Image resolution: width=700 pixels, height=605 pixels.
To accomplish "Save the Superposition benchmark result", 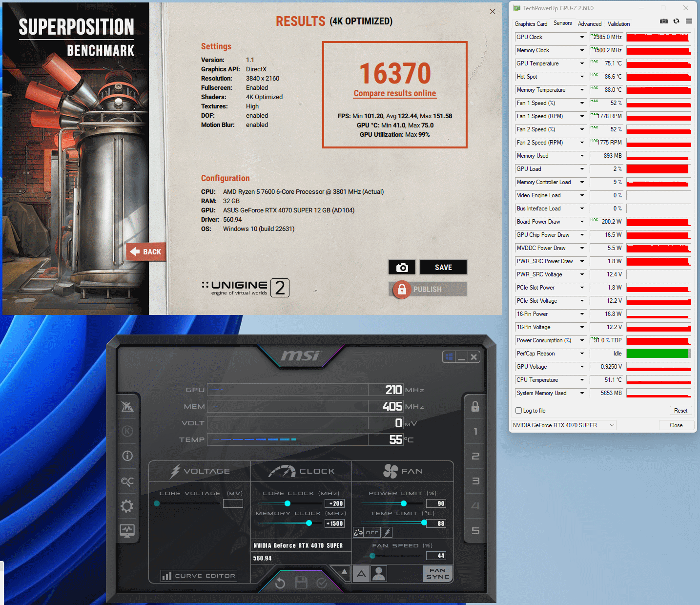I will click(x=443, y=268).
